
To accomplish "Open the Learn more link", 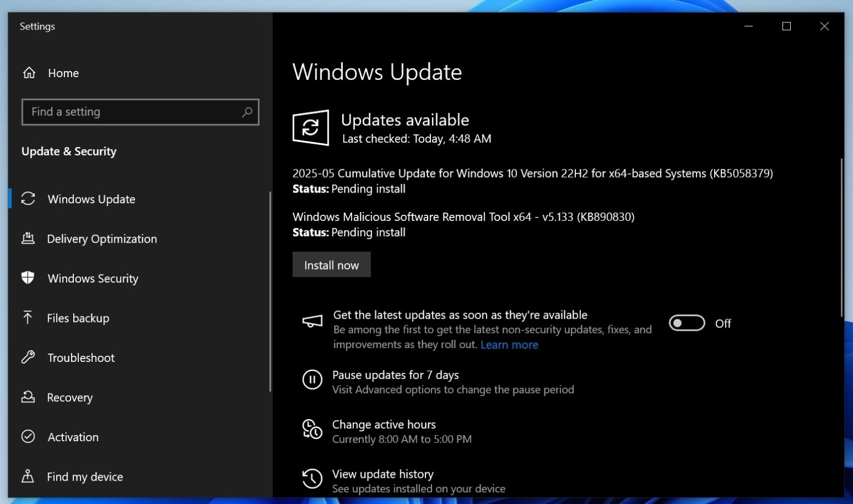I will [x=509, y=344].
